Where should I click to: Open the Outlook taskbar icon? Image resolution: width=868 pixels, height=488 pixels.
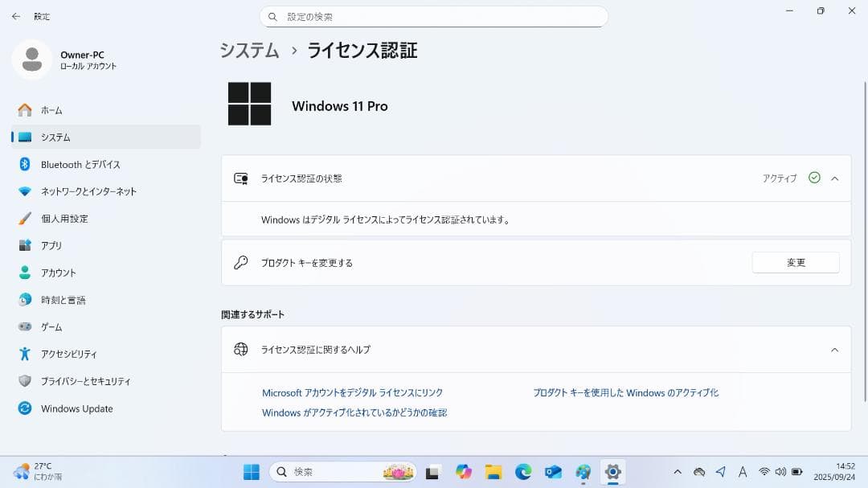coord(553,472)
